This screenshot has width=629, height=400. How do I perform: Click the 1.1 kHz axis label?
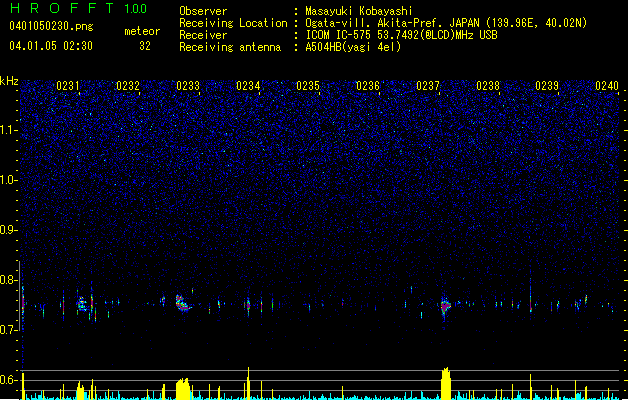9,130
